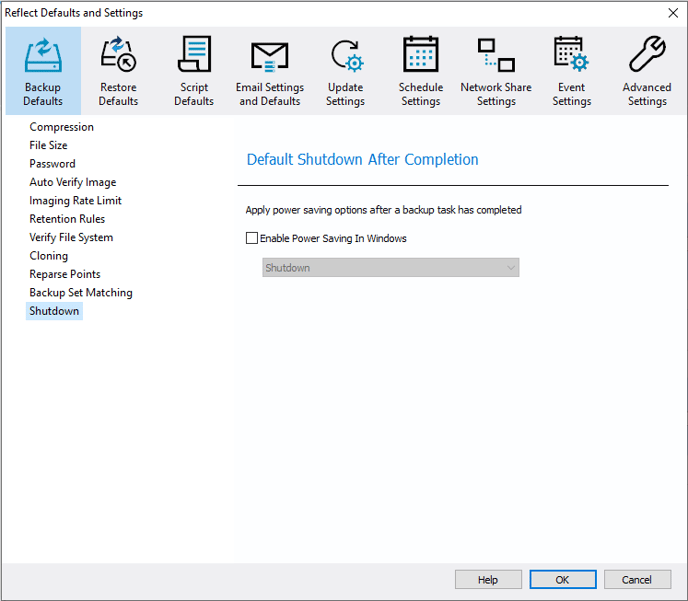Select Backup Set Matching entry
Screen dimensions: 688x601
pyautogui.click(x=81, y=293)
